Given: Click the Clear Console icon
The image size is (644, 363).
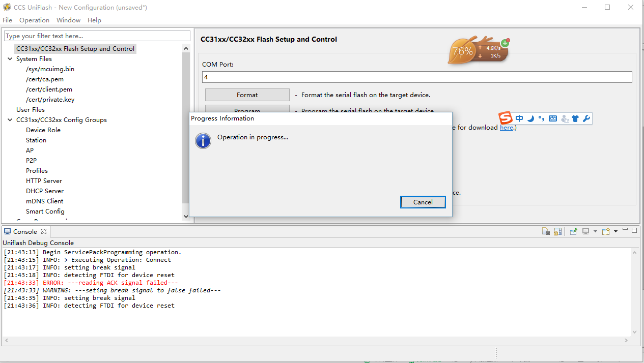Looking at the screenshot, I should [x=546, y=231].
